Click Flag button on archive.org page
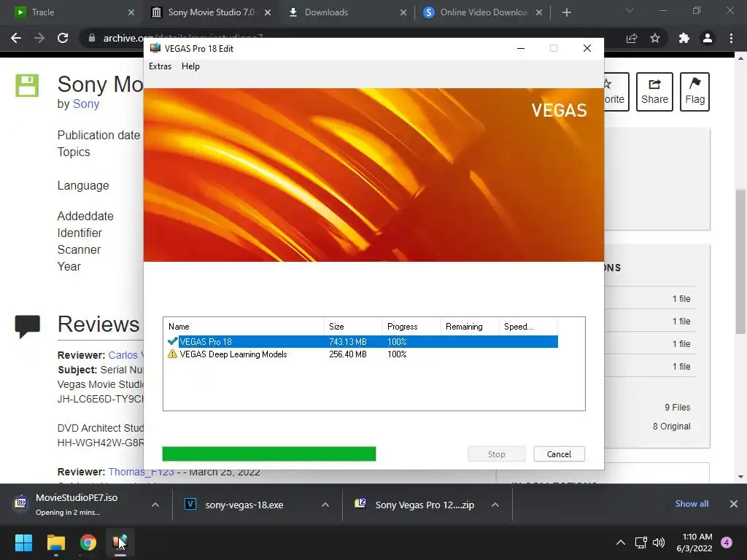The height and width of the screenshot is (560, 747). coord(694,91)
